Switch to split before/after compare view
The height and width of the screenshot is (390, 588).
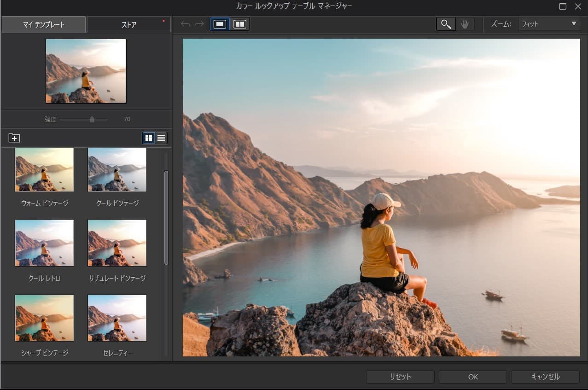coord(240,24)
